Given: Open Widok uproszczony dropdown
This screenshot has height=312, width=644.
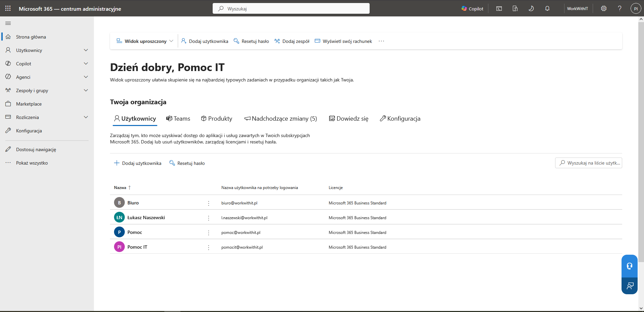Looking at the screenshot, I should coord(145,41).
